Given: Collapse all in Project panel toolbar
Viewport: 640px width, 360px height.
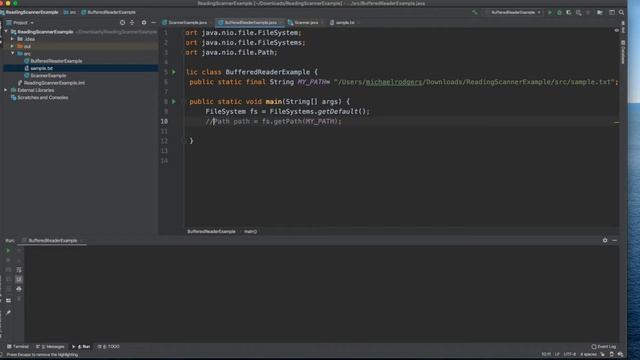Looking at the screenshot, I should pos(132,22).
